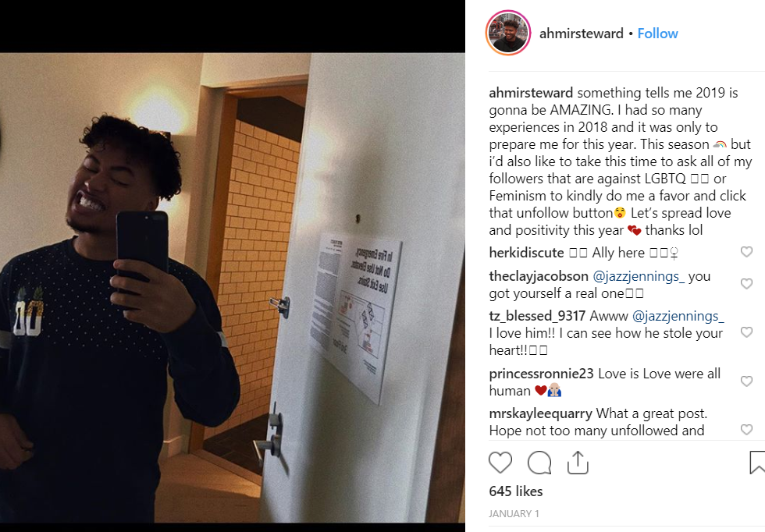Screen dimensions: 765x532
Task: Like theclayjacobson's comment heart
Action: point(746,283)
